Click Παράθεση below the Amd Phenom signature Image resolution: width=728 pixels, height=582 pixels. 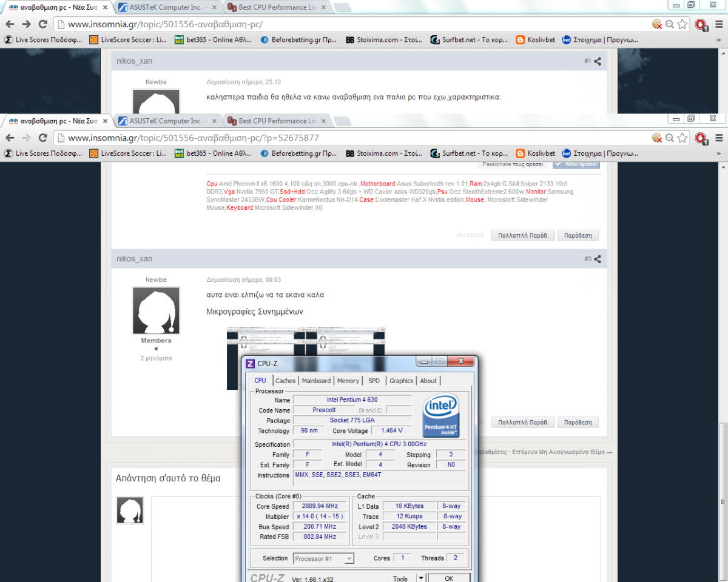[578, 235]
